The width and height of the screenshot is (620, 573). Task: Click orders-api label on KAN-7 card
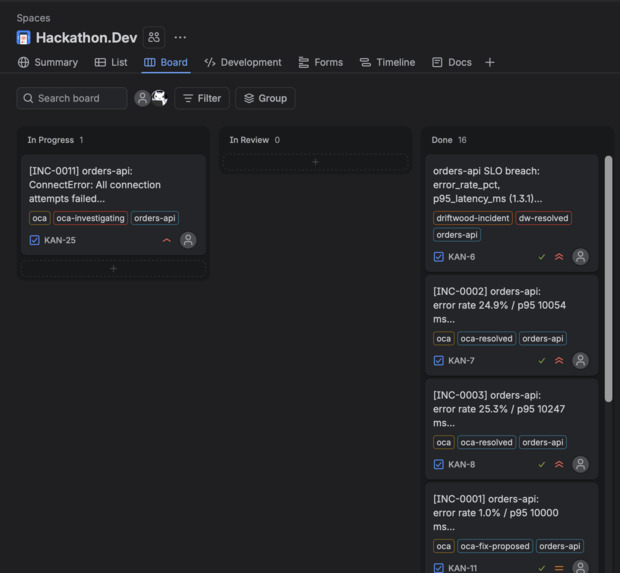(x=543, y=339)
